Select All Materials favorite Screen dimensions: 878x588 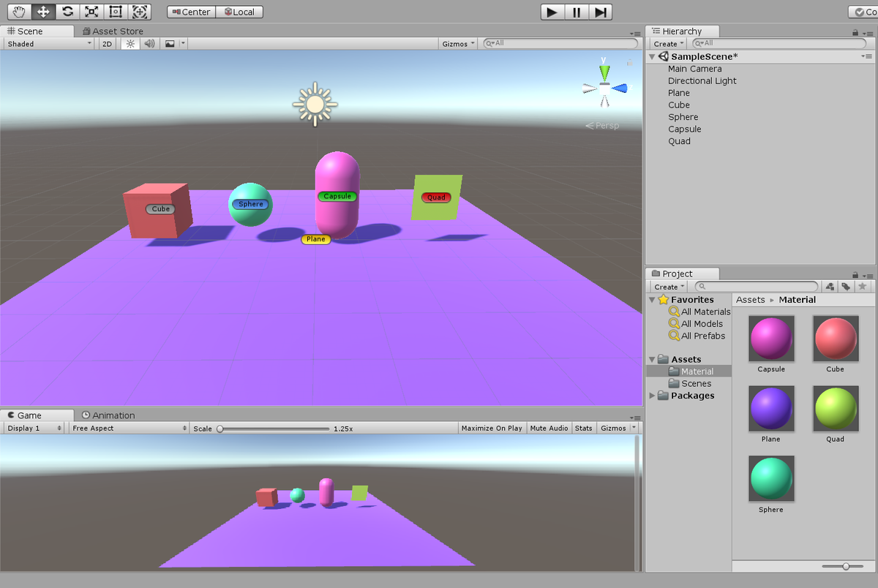click(x=699, y=312)
